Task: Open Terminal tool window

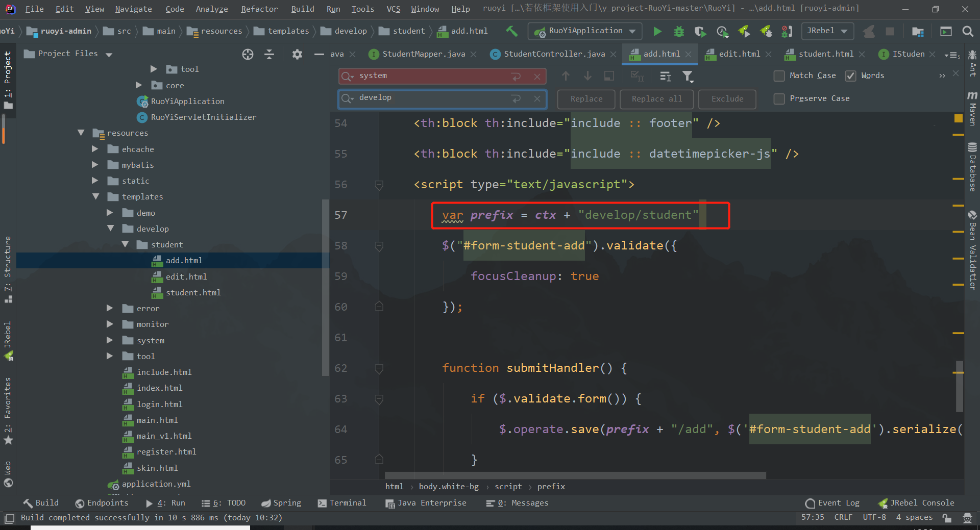Action: 342,503
